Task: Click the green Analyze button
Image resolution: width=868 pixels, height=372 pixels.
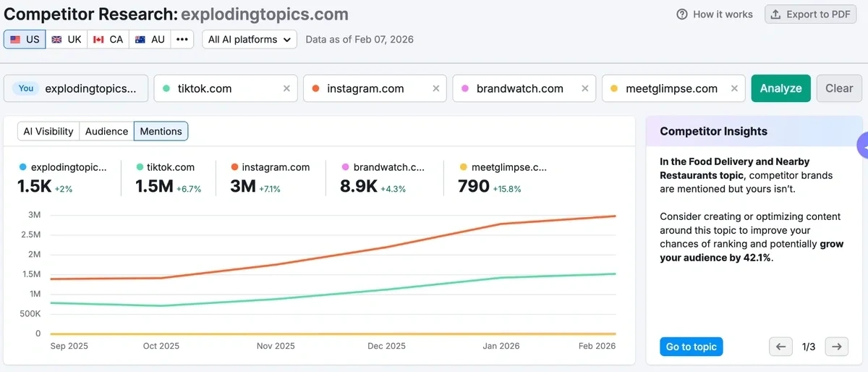Action: click(x=780, y=88)
